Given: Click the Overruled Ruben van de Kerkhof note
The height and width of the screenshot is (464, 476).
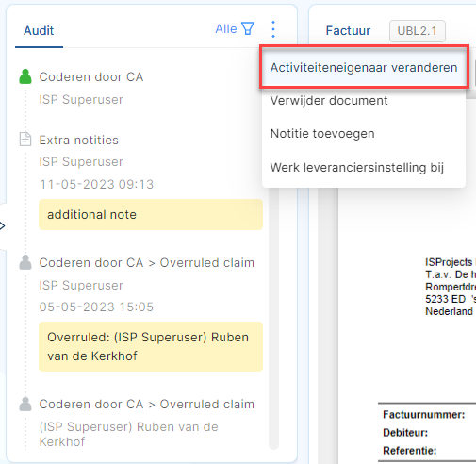Looking at the screenshot, I should (x=151, y=346).
